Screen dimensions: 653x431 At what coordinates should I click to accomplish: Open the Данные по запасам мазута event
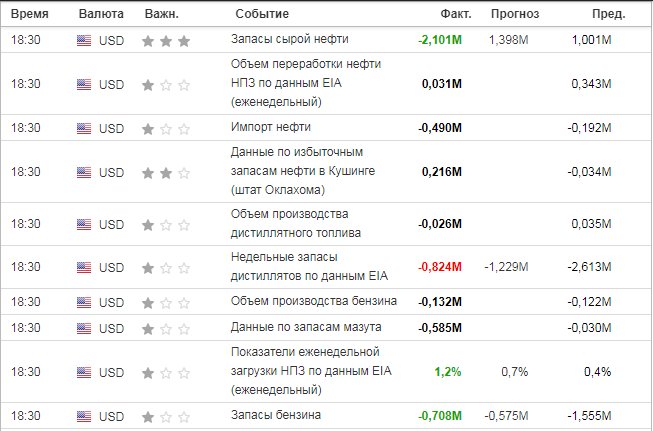306,327
